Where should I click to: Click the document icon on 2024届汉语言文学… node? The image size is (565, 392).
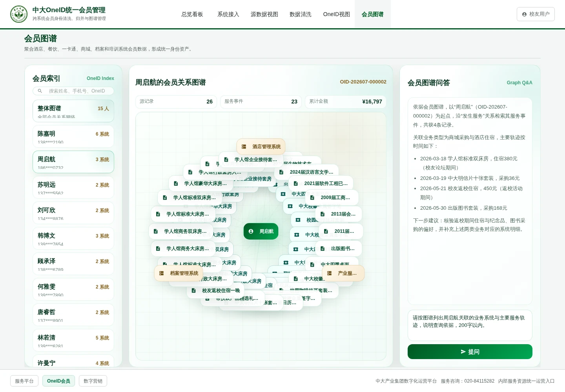pyautogui.click(x=281, y=172)
